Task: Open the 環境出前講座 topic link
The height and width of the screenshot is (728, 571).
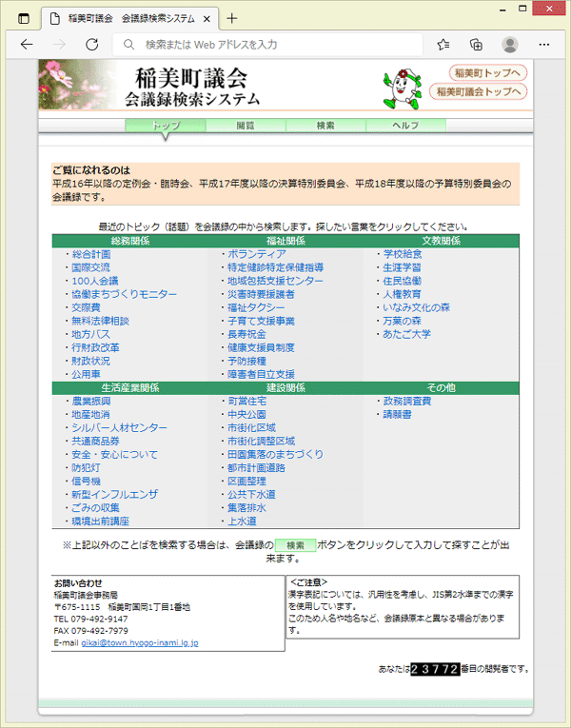Action: tap(100, 521)
